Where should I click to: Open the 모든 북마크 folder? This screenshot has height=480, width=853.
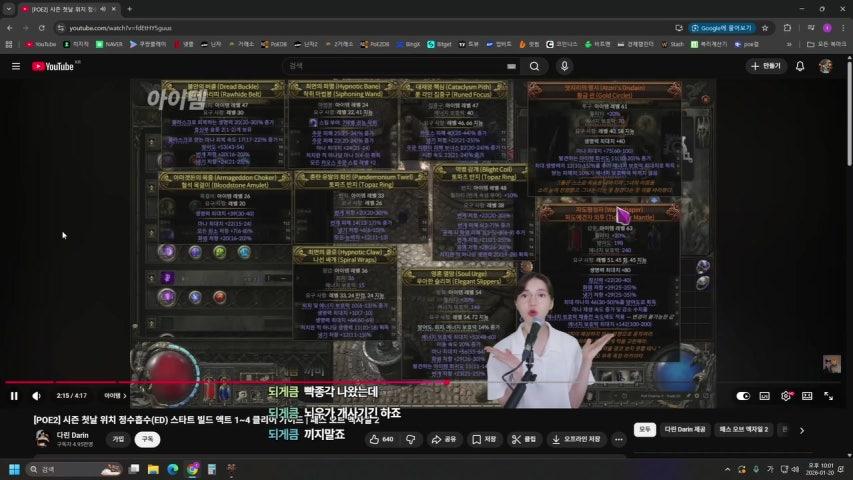pos(826,44)
